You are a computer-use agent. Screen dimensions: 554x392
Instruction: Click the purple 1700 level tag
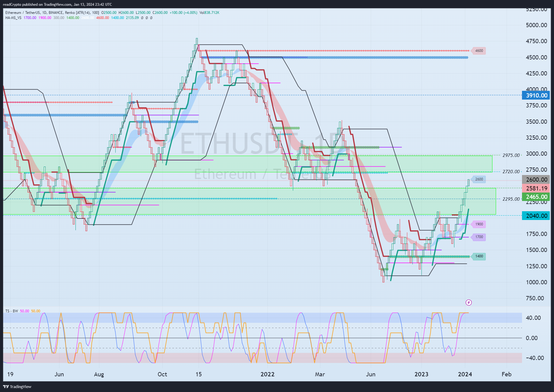[479, 237]
